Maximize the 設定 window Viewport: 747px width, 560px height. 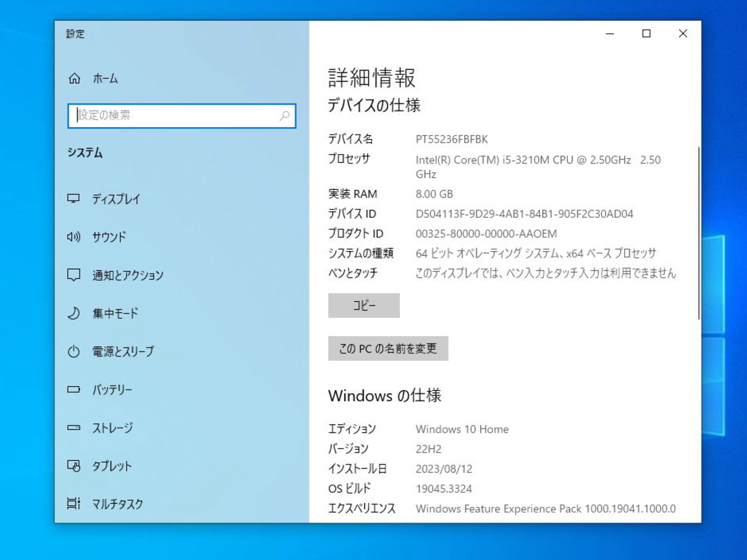click(646, 34)
